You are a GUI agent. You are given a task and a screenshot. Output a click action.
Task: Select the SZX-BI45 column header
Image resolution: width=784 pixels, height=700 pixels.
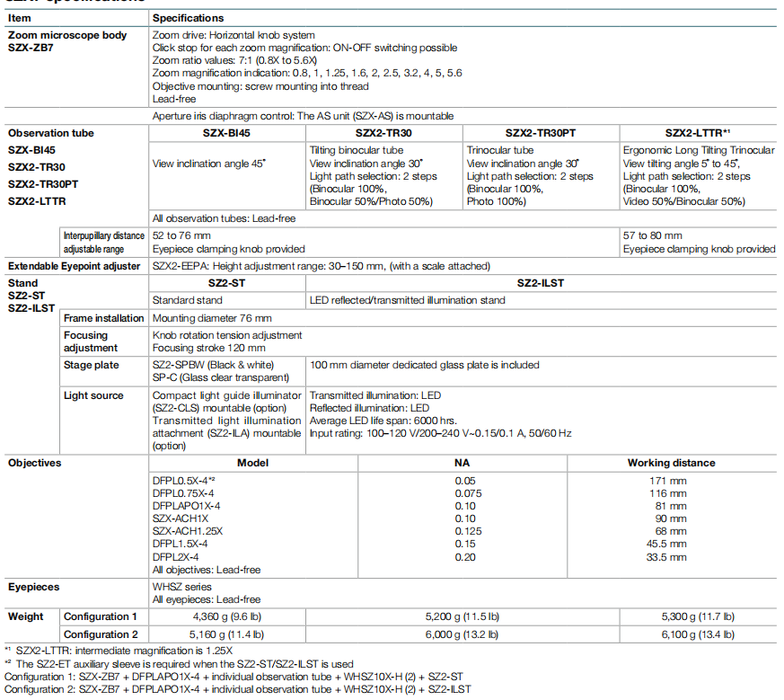[x=226, y=133]
